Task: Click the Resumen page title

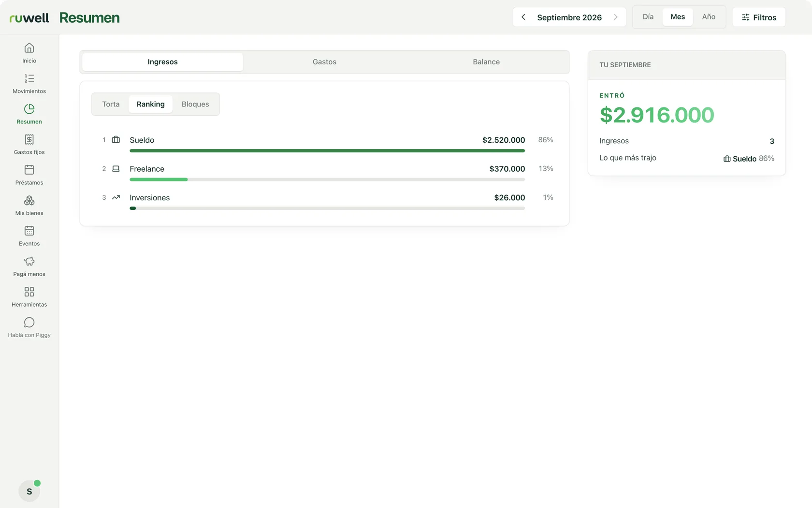Action: point(89,18)
